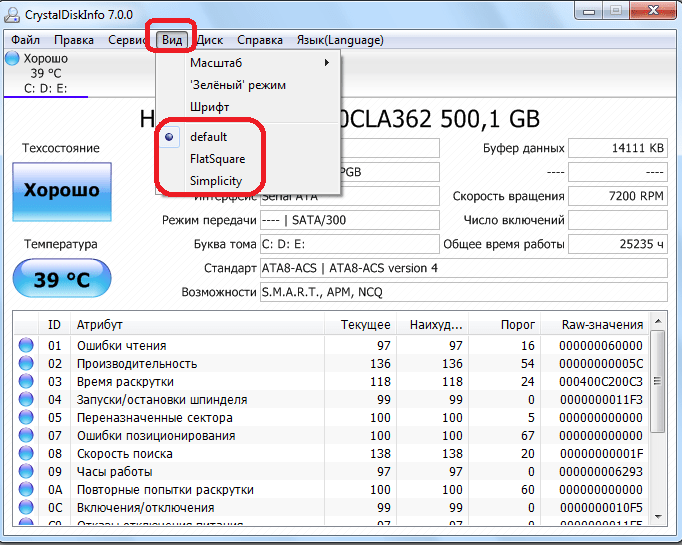Click the Буфер данных value field
Image resolution: width=682 pixels, height=545 pixels.
(618, 148)
